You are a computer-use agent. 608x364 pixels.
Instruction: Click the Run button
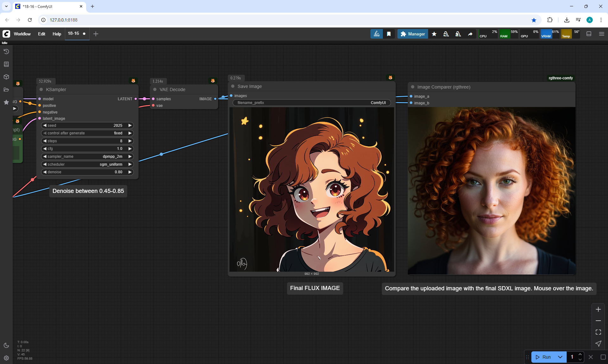click(543, 357)
